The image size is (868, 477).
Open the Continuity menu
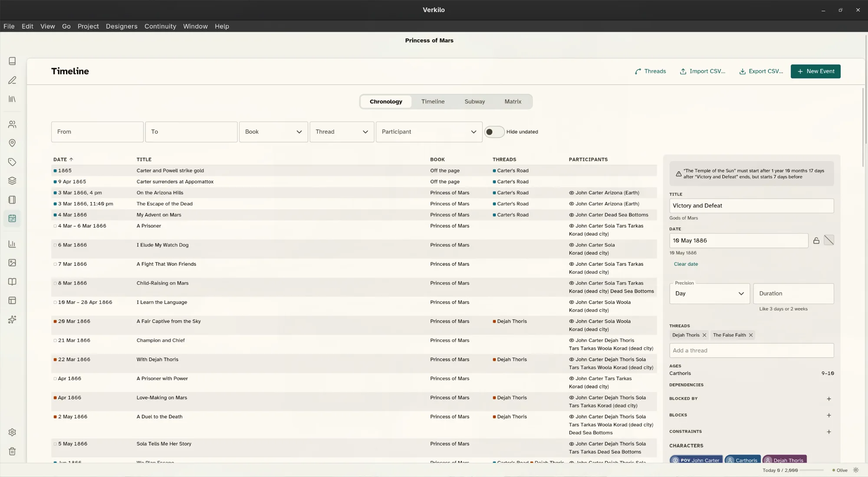160,26
